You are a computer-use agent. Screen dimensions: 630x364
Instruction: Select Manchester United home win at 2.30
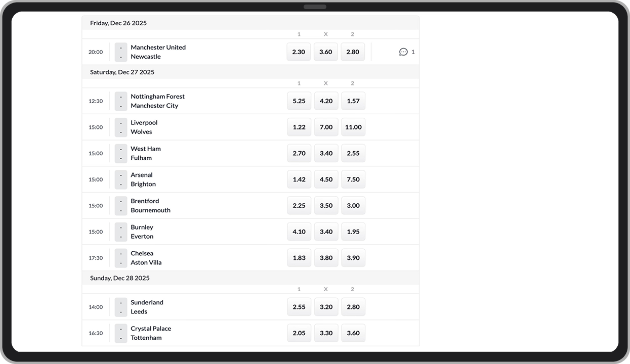299,52
